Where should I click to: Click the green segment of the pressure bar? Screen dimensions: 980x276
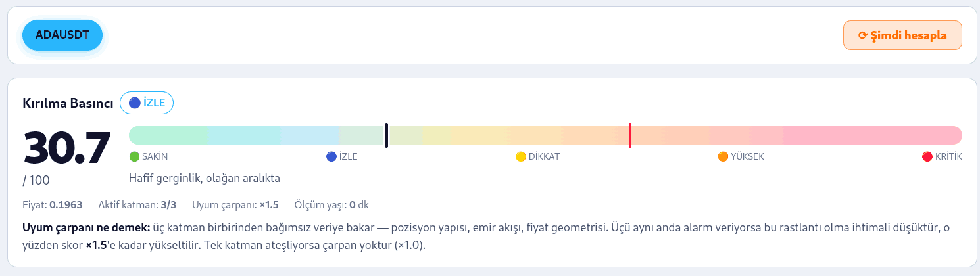[x=168, y=135]
